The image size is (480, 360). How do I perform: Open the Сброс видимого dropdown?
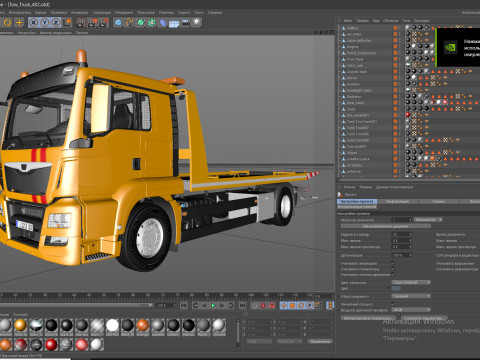pyautogui.click(x=411, y=296)
